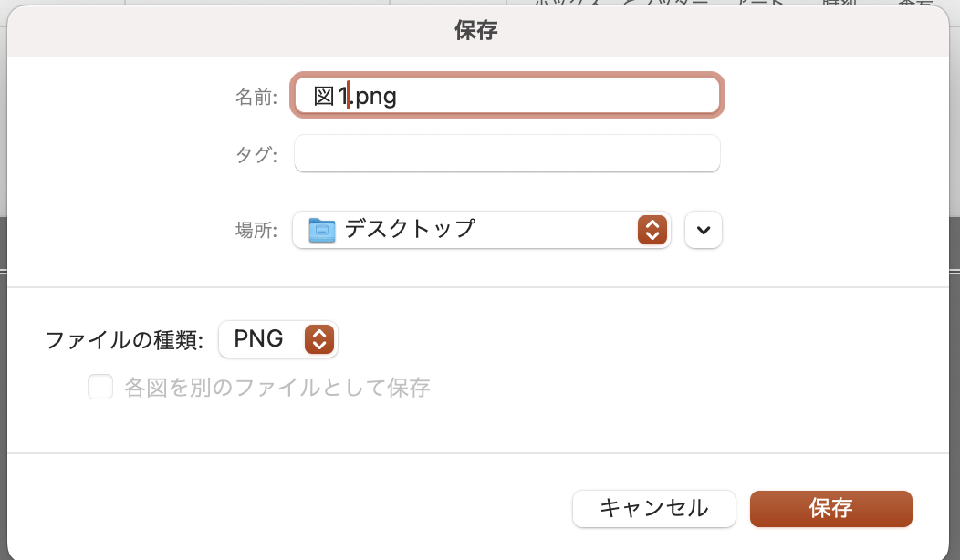Toggle the 各図を別のファイルとして保存 checkbox
The height and width of the screenshot is (560, 960).
(100, 388)
